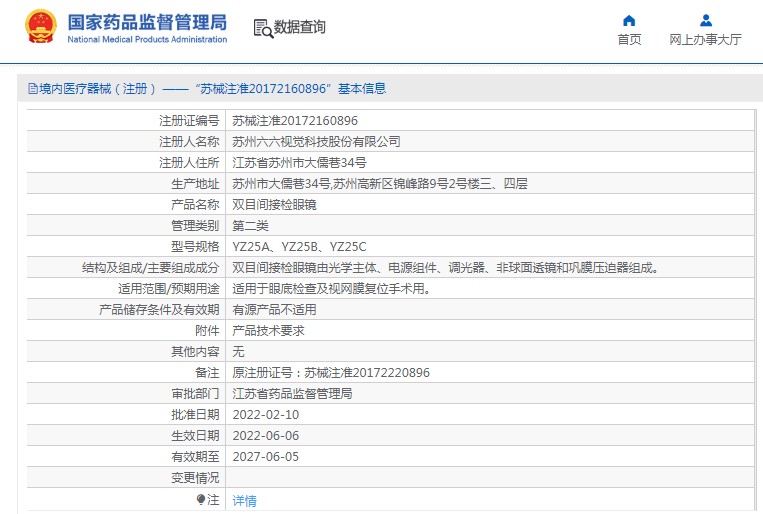
Task: Click the 附件 label
Action: [207, 331]
